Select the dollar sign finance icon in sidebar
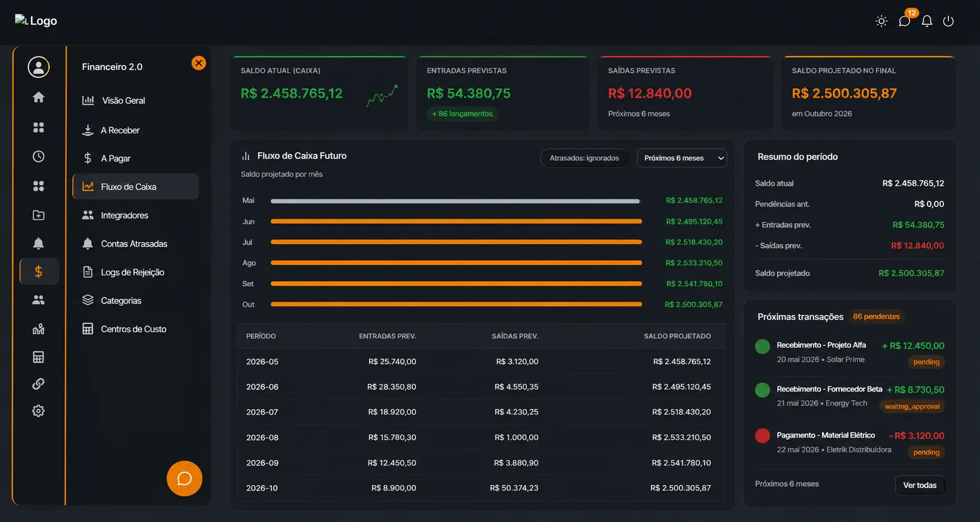 39,272
